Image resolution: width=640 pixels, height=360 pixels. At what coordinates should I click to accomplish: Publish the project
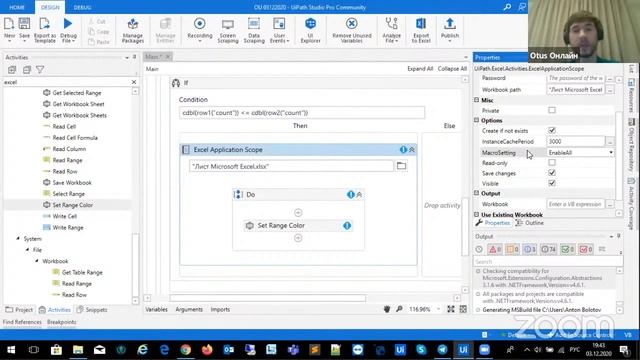pos(450,29)
